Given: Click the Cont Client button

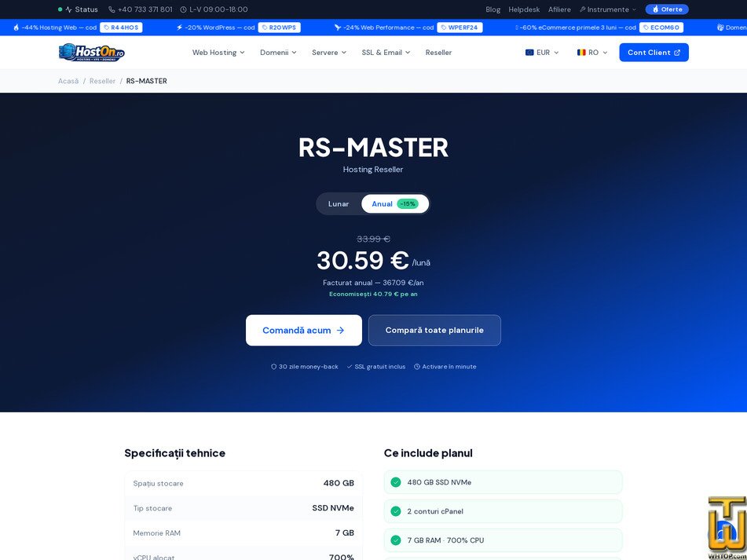Looking at the screenshot, I should tap(654, 53).
